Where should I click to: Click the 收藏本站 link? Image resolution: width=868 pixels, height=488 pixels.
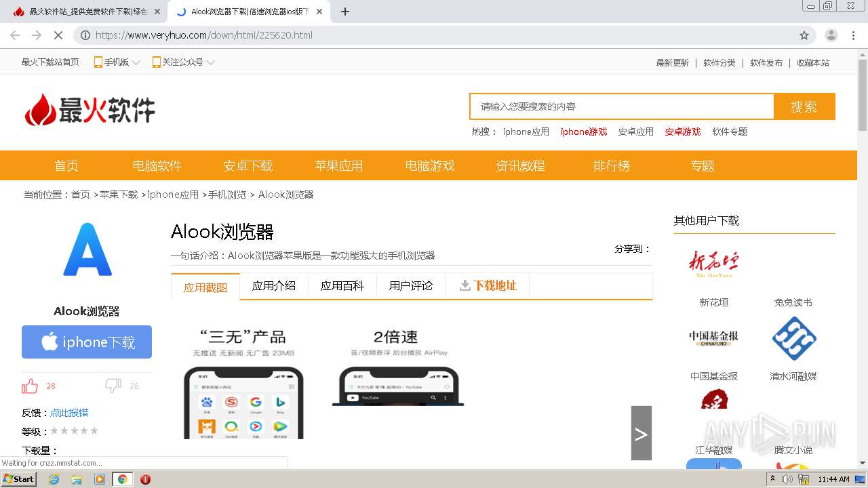coord(813,63)
